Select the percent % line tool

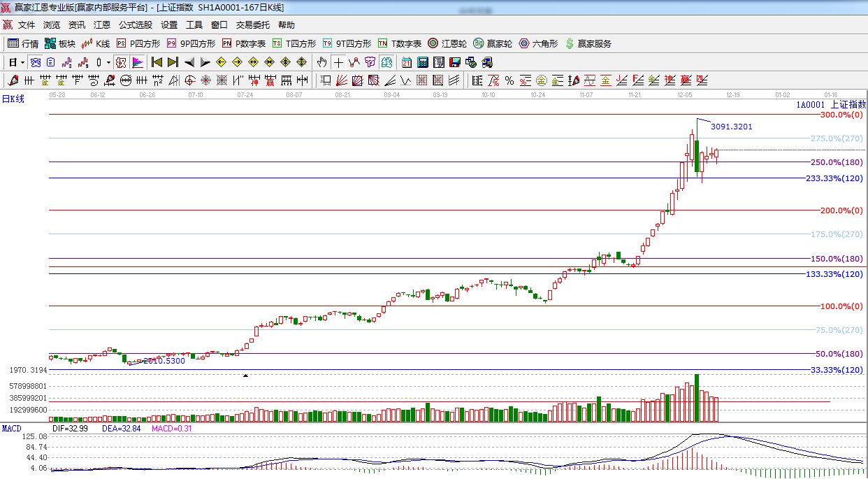(509, 80)
